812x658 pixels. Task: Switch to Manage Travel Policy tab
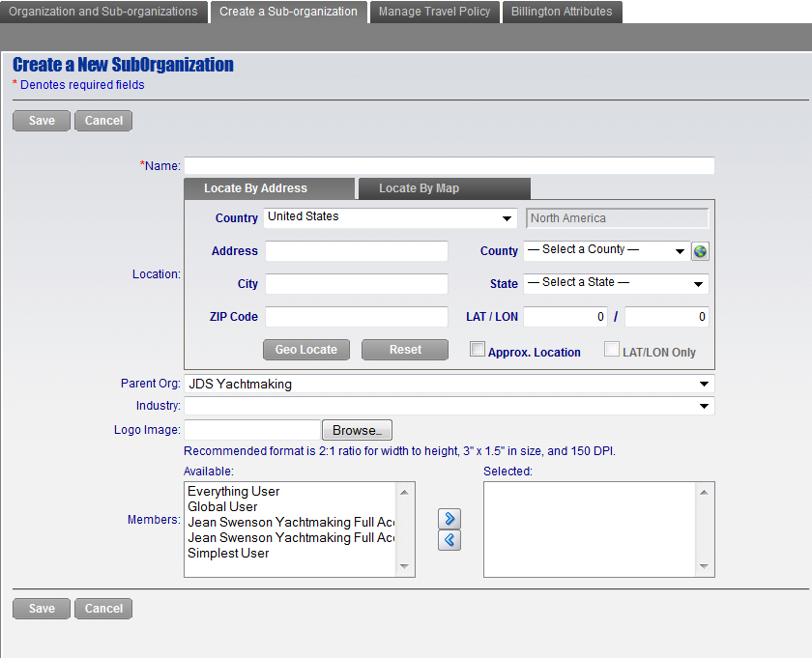[x=435, y=12]
